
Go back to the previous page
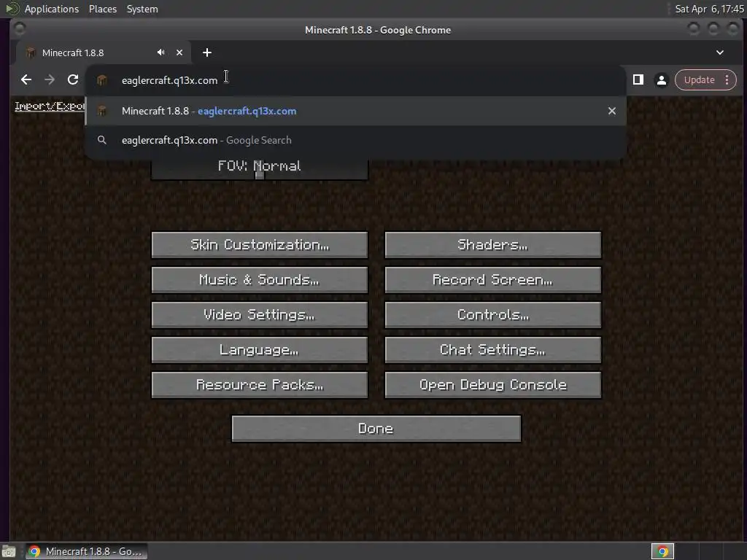coord(26,79)
